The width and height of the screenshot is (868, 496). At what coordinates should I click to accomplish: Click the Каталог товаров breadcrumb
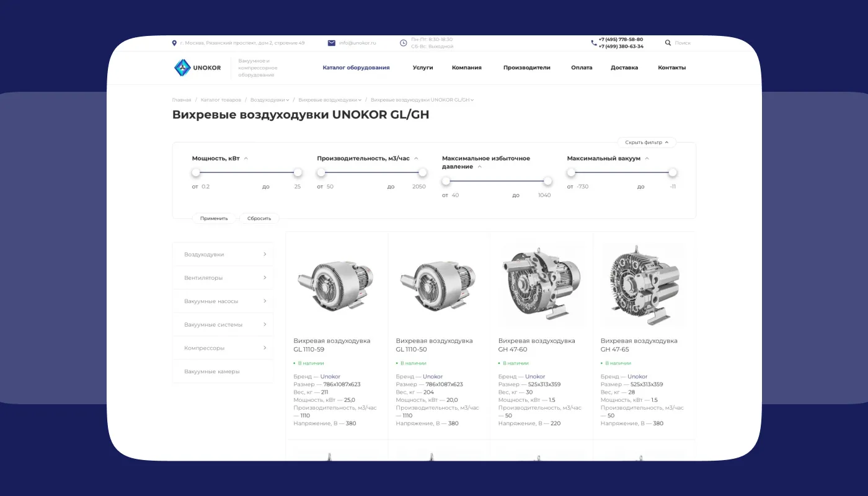point(221,100)
